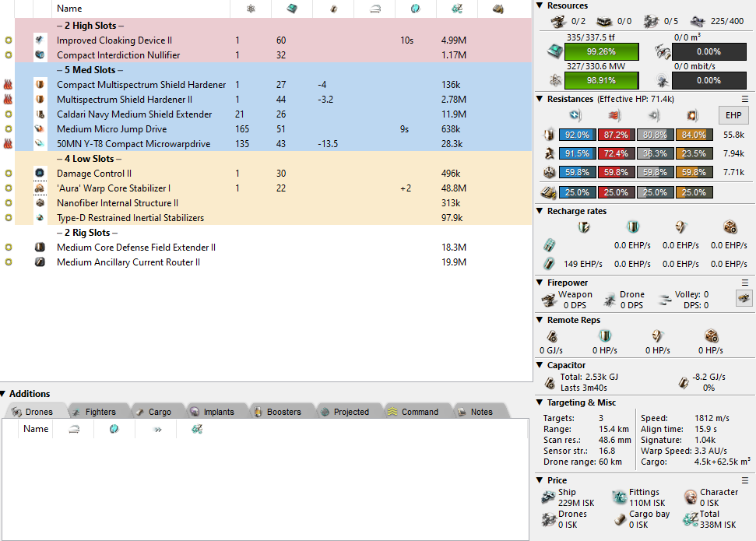The image size is (756, 541).
Task: Collapse the Resources panel
Action: tap(541, 6)
